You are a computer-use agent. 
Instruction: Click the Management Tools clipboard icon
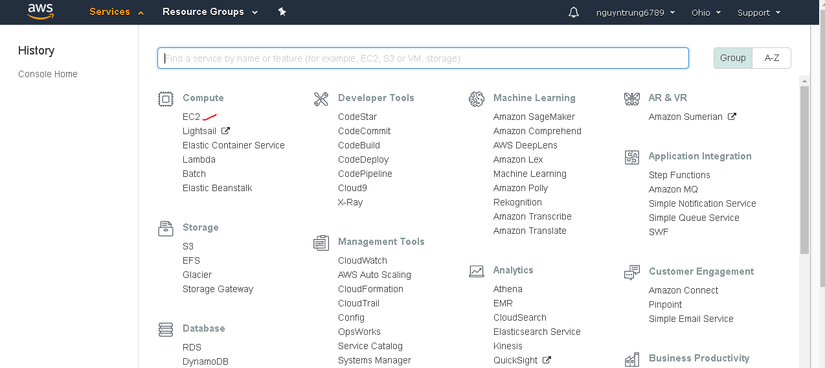tap(321, 243)
